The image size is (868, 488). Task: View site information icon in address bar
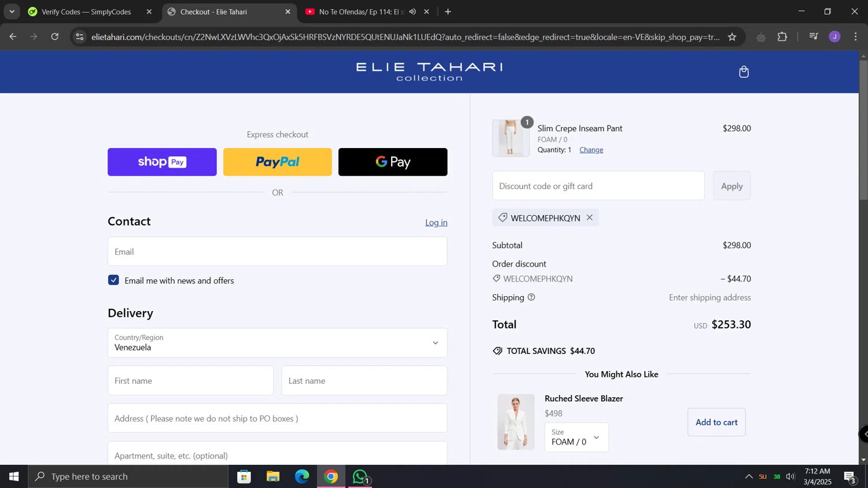[80, 37]
